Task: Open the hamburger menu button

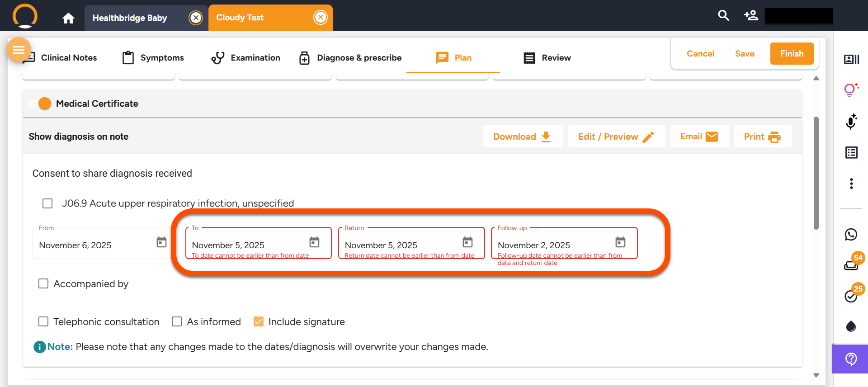Action: (19, 50)
